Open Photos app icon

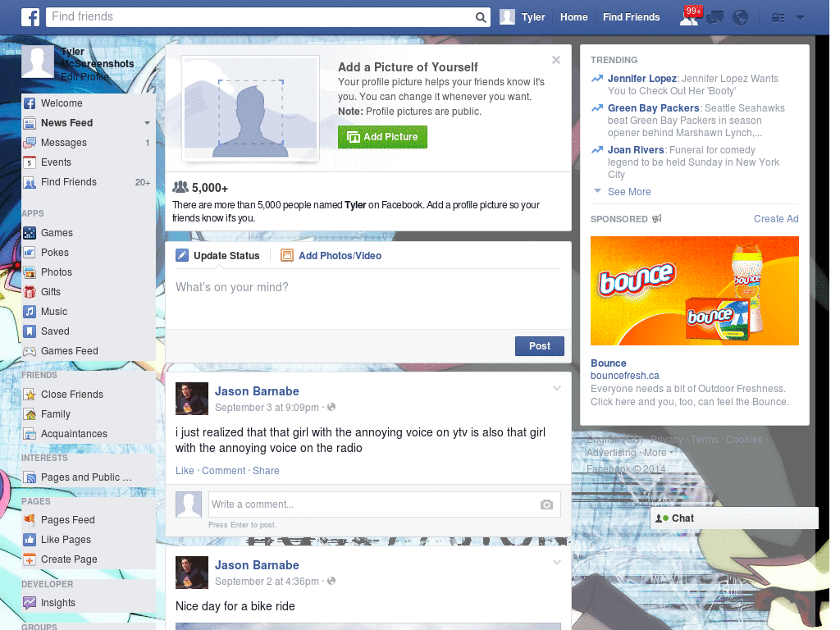(30, 272)
